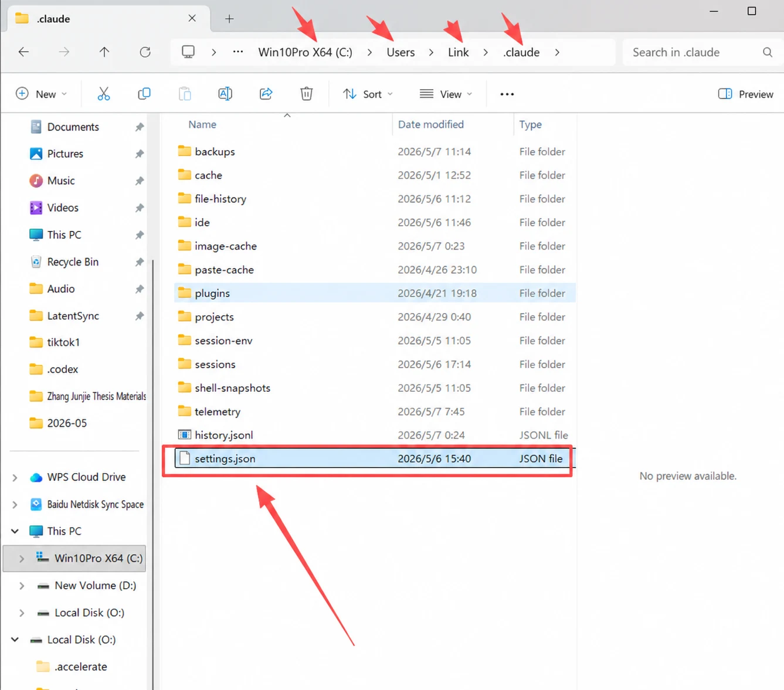Click the Copy icon in toolbar

[x=144, y=94]
